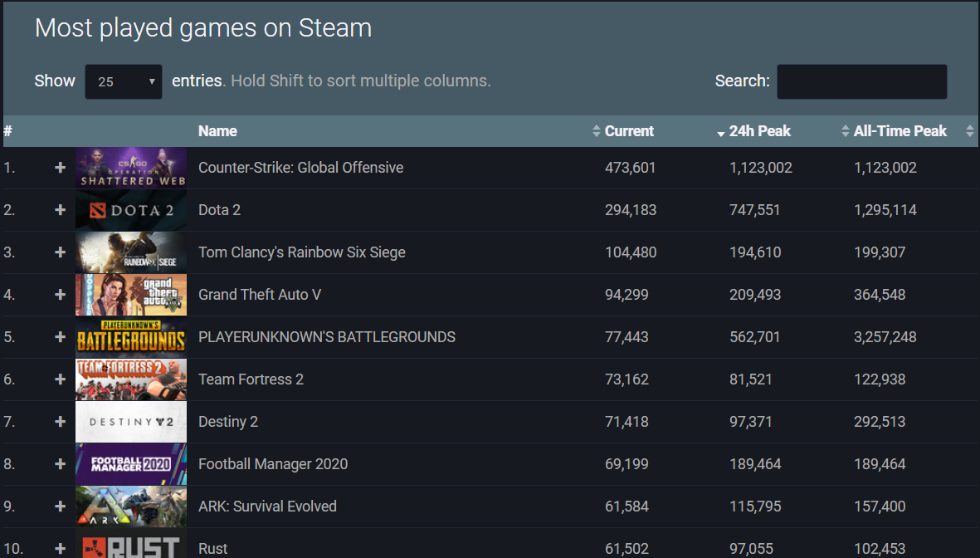The image size is (980, 558).
Task: Expand the plus icon for Rainbow Six Siege
Action: (x=60, y=252)
